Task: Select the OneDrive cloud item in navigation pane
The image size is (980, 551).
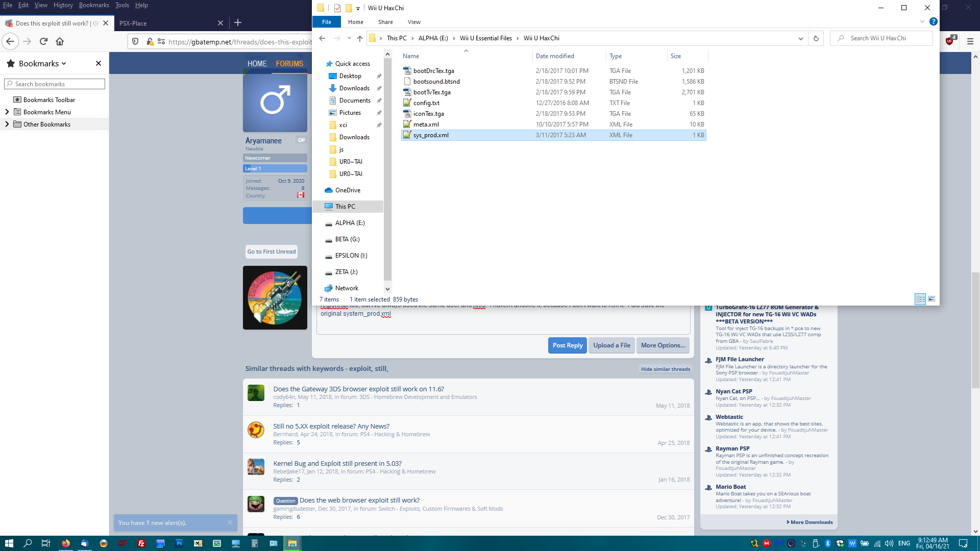Action: 348,190
